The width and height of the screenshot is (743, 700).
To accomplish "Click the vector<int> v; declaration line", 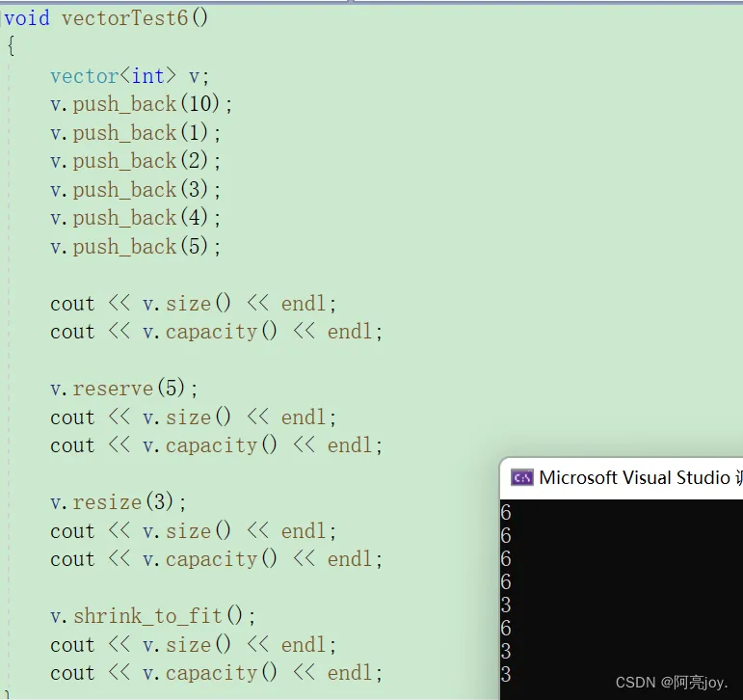I will pos(129,76).
